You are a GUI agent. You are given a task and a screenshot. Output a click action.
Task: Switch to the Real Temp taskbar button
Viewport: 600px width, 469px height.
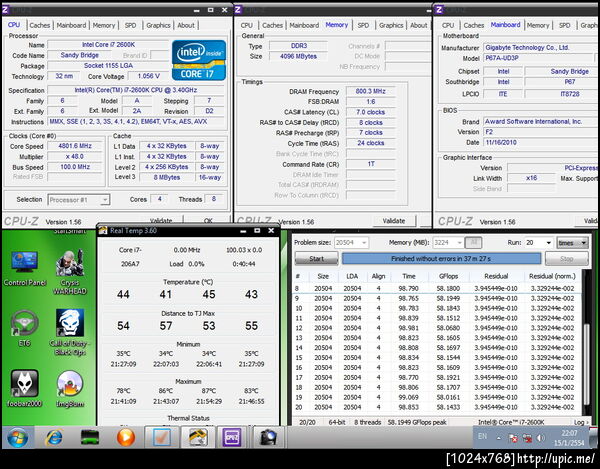pyautogui.click(x=197, y=437)
